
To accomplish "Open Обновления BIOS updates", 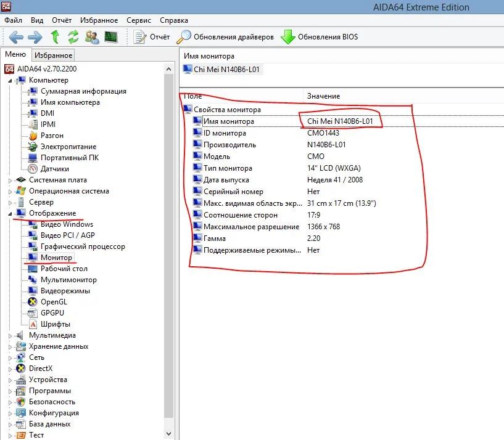I will point(319,37).
